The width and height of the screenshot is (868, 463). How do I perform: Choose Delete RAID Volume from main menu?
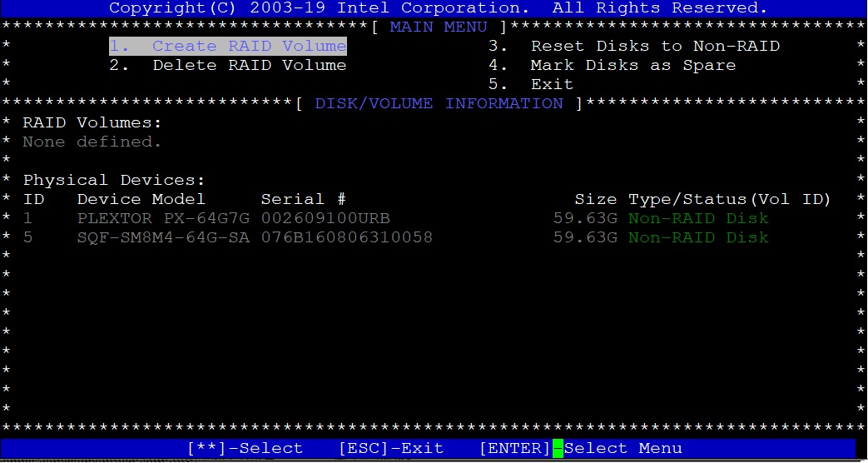point(227,65)
